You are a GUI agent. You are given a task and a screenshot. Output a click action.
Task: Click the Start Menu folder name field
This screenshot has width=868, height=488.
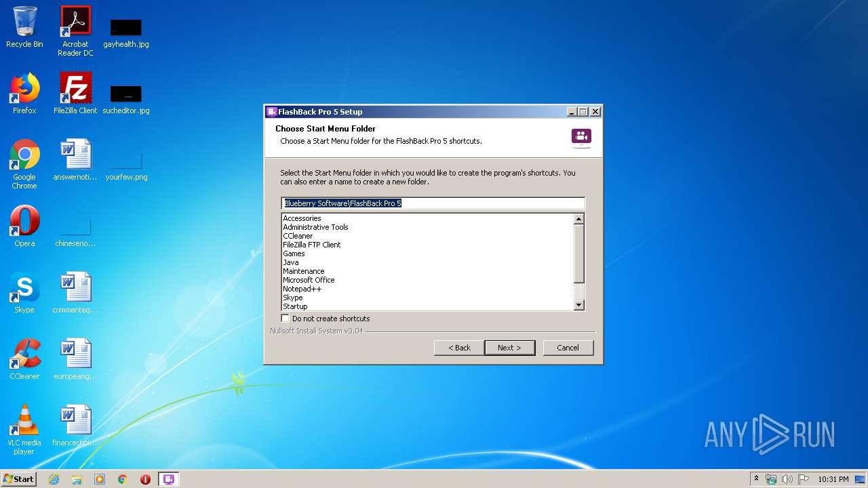433,203
